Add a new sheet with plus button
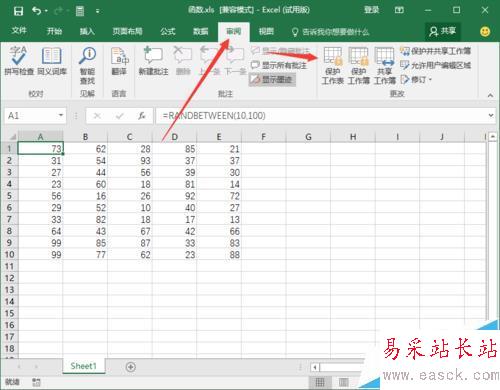This screenshot has width=500, height=390. (x=131, y=367)
